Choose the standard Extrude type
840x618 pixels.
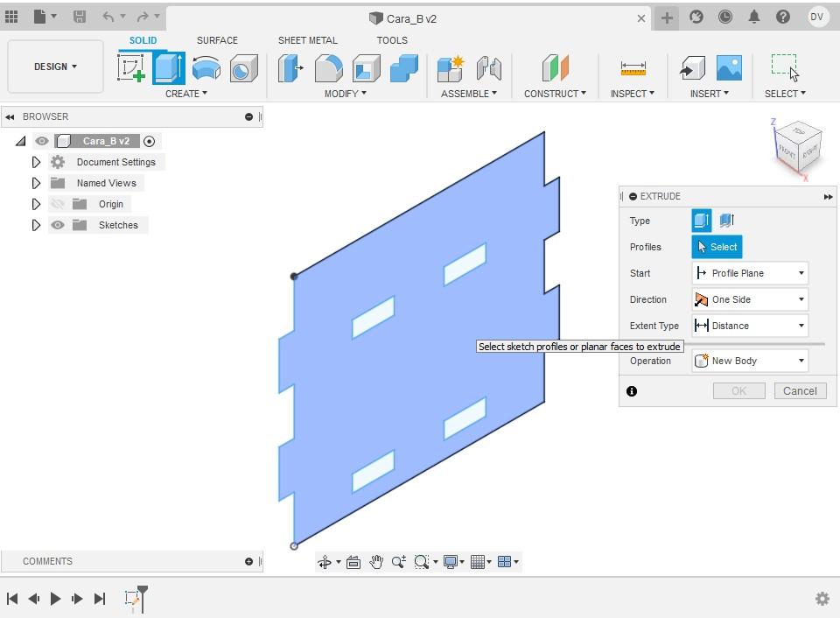click(701, 221)
